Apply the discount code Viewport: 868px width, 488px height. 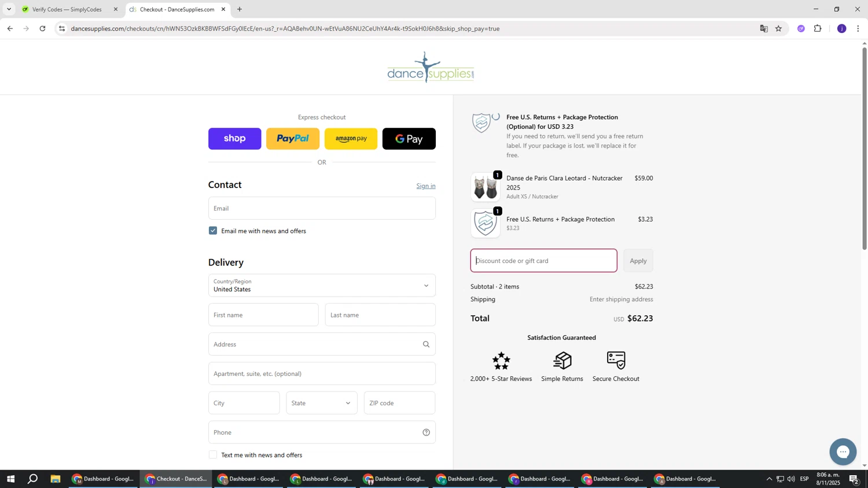[x=638, y=261]
